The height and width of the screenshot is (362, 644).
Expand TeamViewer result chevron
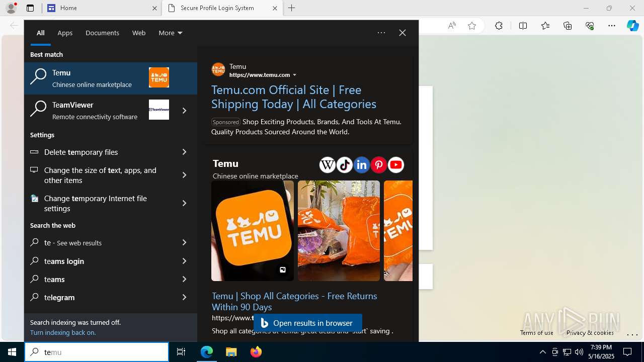click(184, 111)
